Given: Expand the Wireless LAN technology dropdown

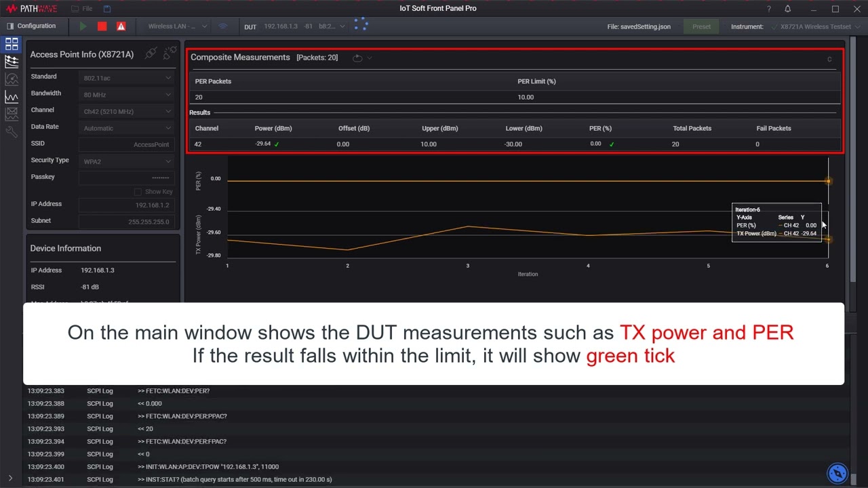Looking at the screenshot, I should [x=178, y=26].
